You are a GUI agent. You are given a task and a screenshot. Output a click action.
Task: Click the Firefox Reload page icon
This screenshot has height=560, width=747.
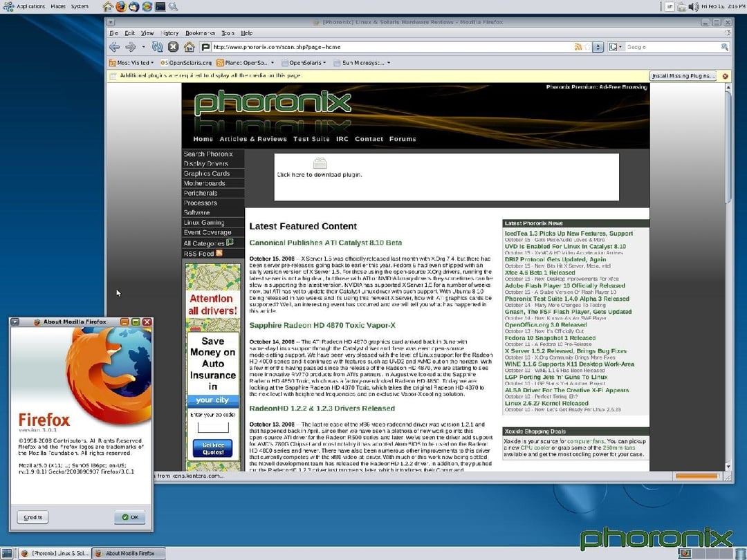coord(158,47)
